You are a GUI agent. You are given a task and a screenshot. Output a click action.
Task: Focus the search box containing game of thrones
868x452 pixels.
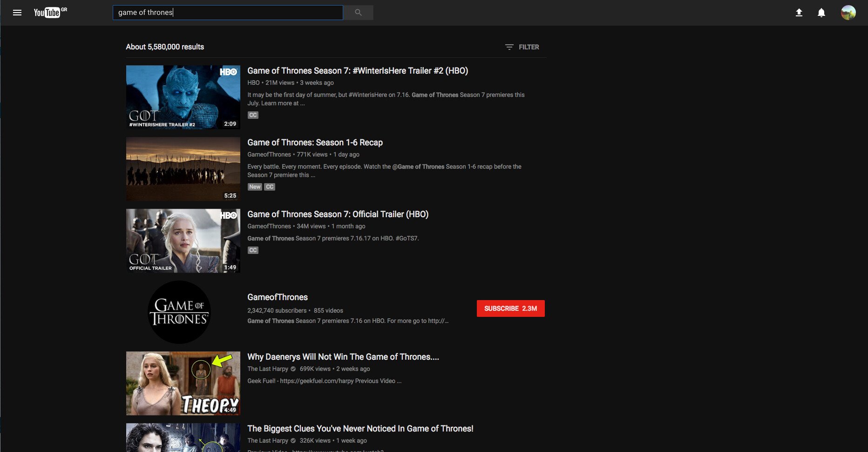pos(228,13)
